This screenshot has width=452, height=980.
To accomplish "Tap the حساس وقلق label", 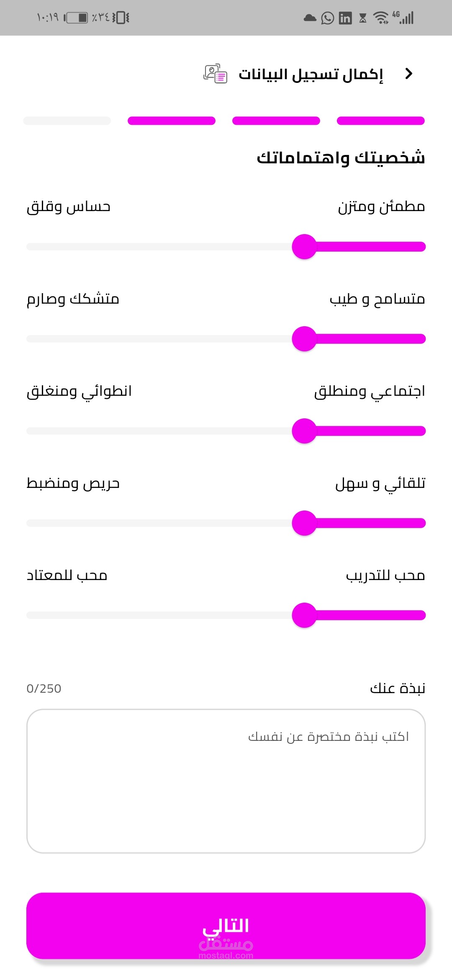I will coord(69,207).
